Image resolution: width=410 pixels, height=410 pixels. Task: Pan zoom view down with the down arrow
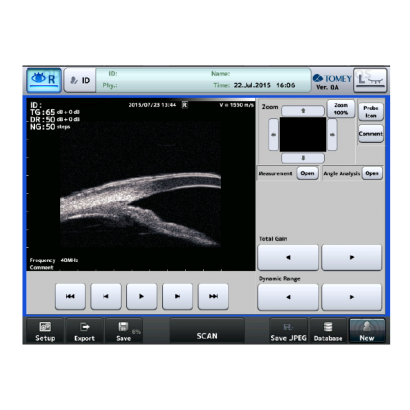point(303,158)
